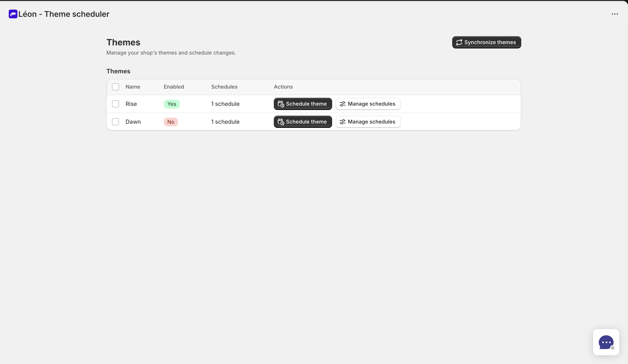Open the three-dot more options menu
This screenshot has height=364, width=628.
[614, 14]
